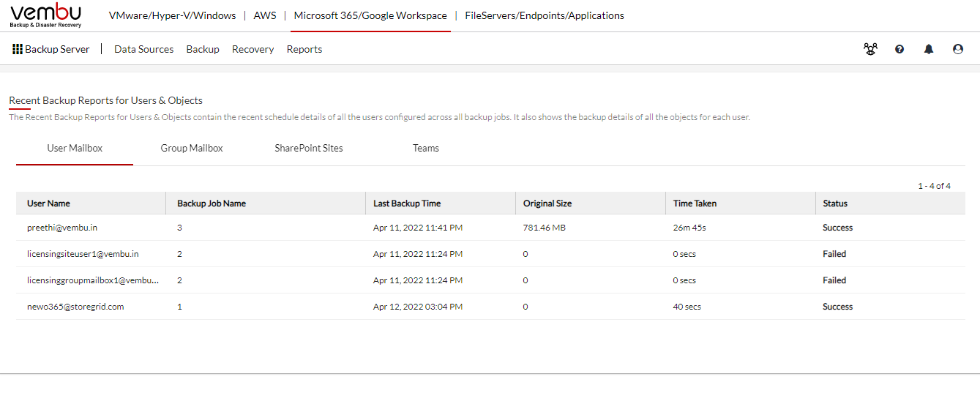
Task: Click backup job name 3 for preethi
Action: tap(179, 228)
